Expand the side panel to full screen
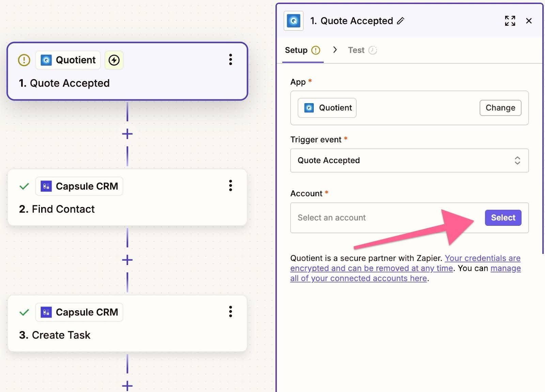This screenshot has width=545, height=392. pyautogui.click(x=510, y=21)
